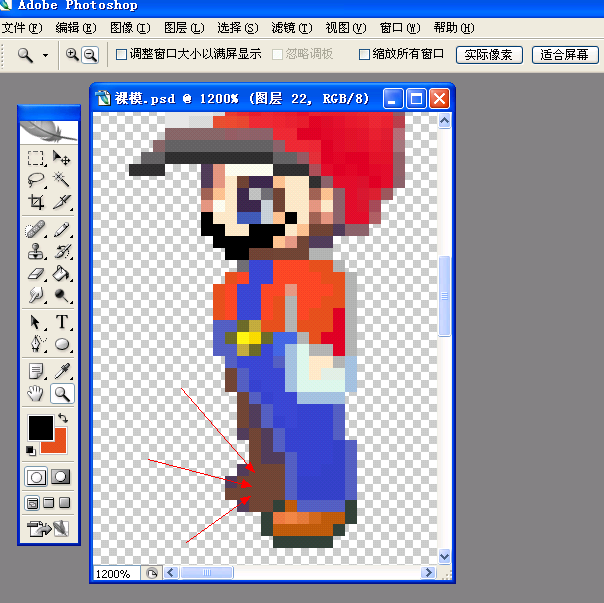Select the Smudge tool
604x603 pixels.
point(36,296)
